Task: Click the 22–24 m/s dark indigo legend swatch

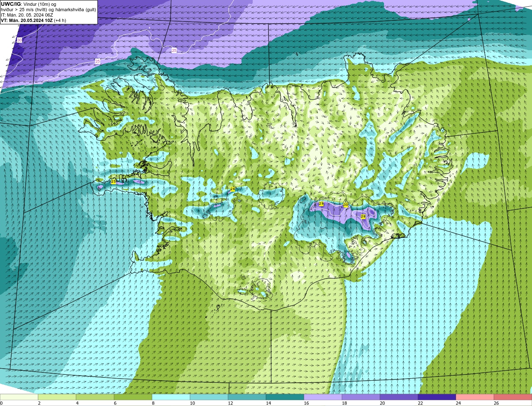Action: coord(437,397)
